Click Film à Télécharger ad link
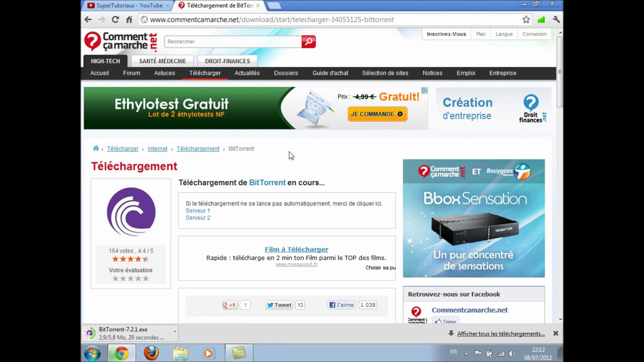The image size is (644, 362). point(296,249)
